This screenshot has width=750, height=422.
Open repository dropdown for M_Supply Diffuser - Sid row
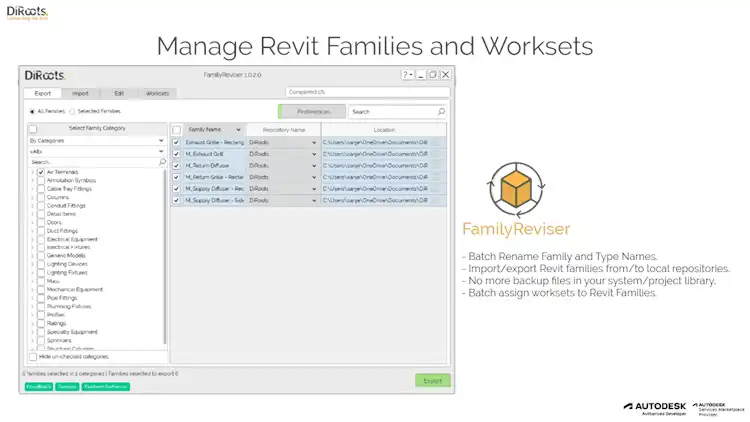coord(314,200)
